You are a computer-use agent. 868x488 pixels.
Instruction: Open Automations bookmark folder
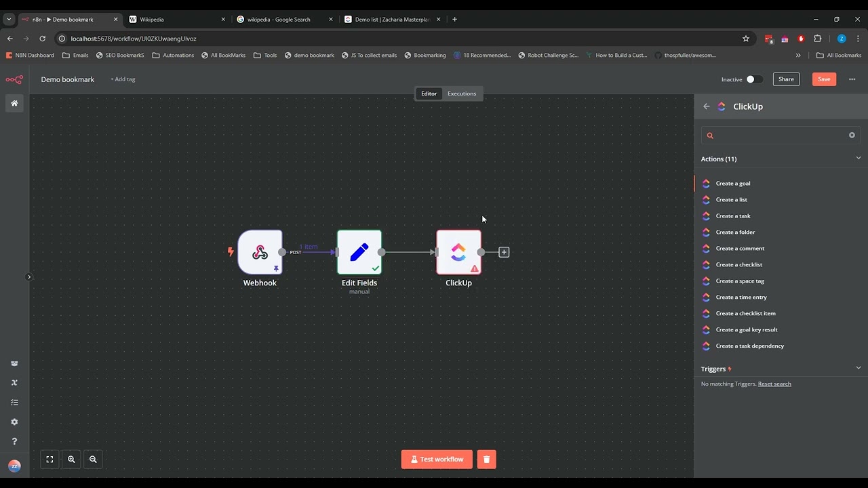point(173,55)
